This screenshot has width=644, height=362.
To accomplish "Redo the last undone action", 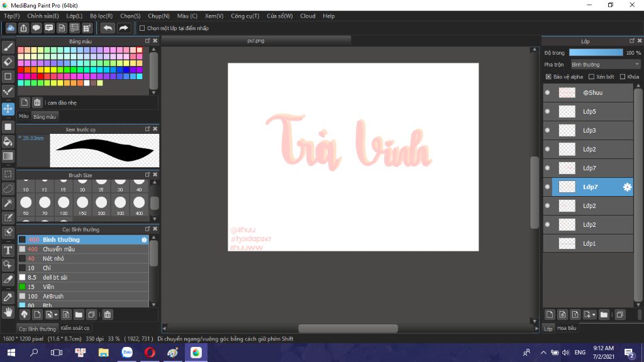I will tap(123, 28).
